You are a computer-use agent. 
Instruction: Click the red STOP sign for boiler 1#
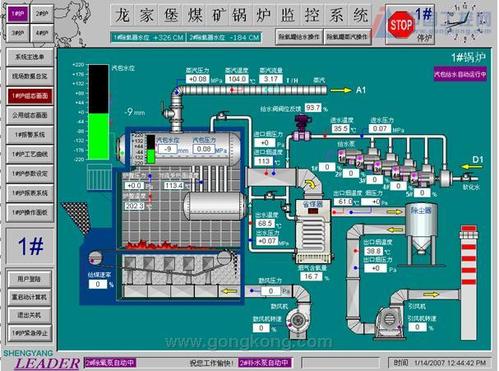point(401,24)
